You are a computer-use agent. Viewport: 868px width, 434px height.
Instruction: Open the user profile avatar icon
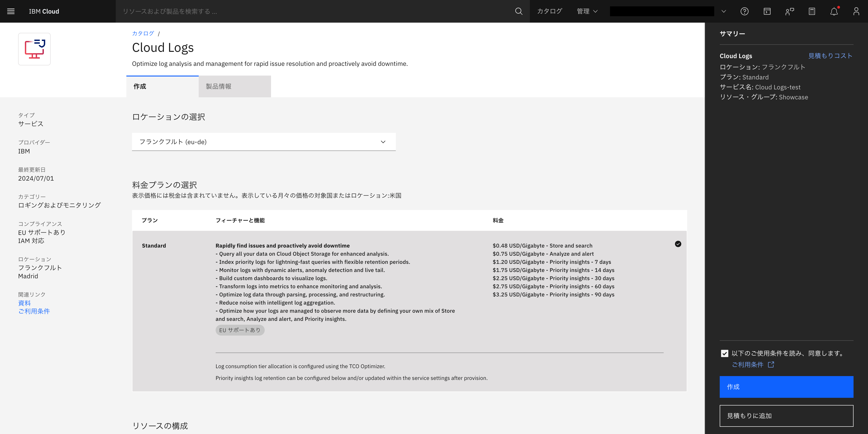(x=856, y=11)
